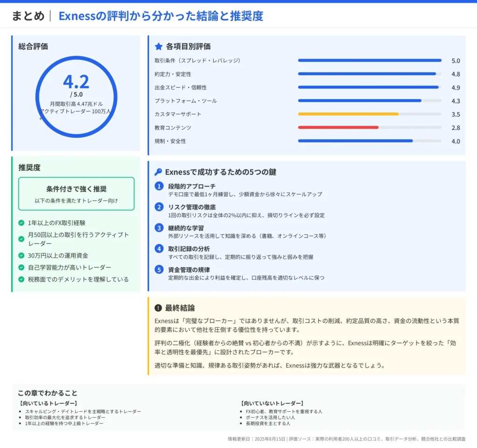Click the check icon for 自己学習能力が高いトレーダー
The width and height of the screenshot is (477, 448).
click(x=21, y=267)
